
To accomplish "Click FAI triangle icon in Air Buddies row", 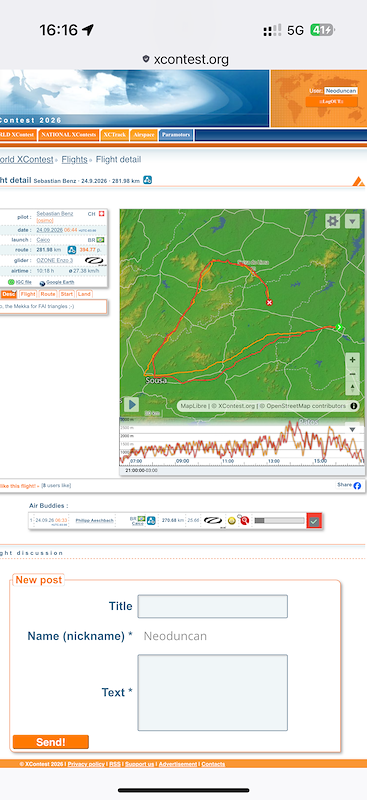I will click(x=151, y=521).
